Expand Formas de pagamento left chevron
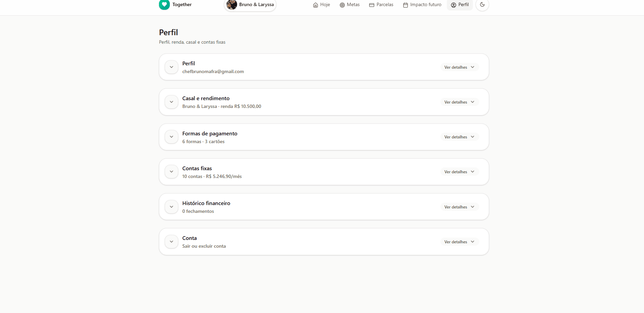The image size is (644, 313). point(171,137)
